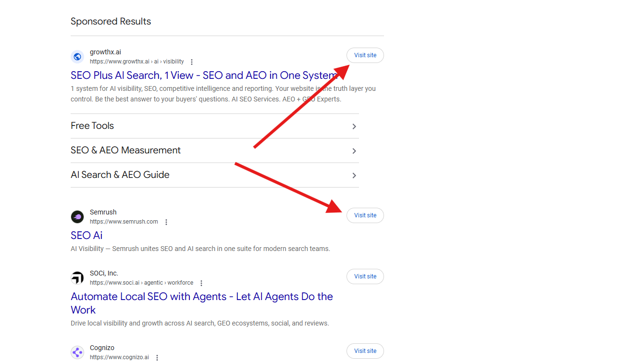Open three-dot menu beside soci.ai URL
644x364 pixels.
[x=201, y=283]
